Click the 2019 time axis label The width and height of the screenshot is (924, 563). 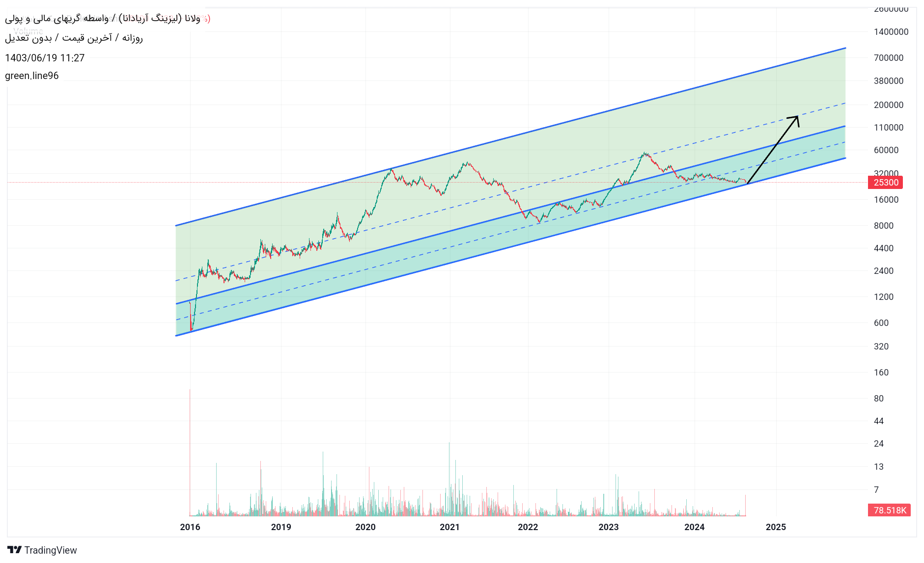(x=281, y=527)
